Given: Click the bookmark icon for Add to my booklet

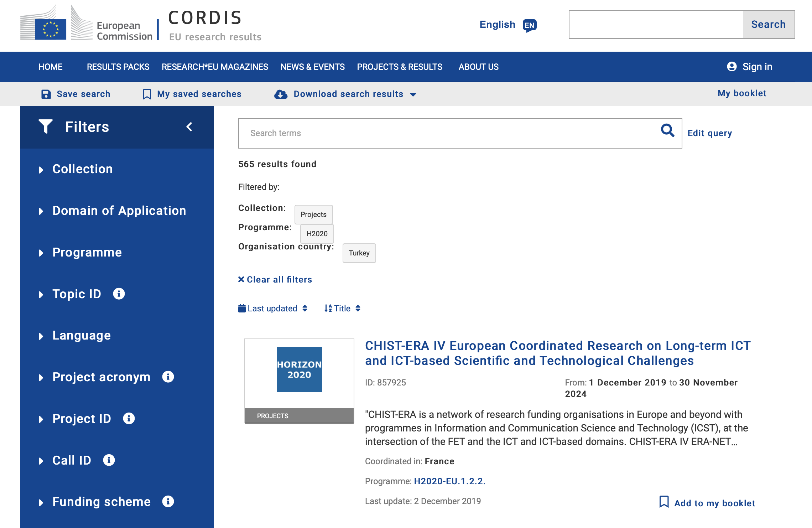Looking at the screenshot, I should 664,502.
